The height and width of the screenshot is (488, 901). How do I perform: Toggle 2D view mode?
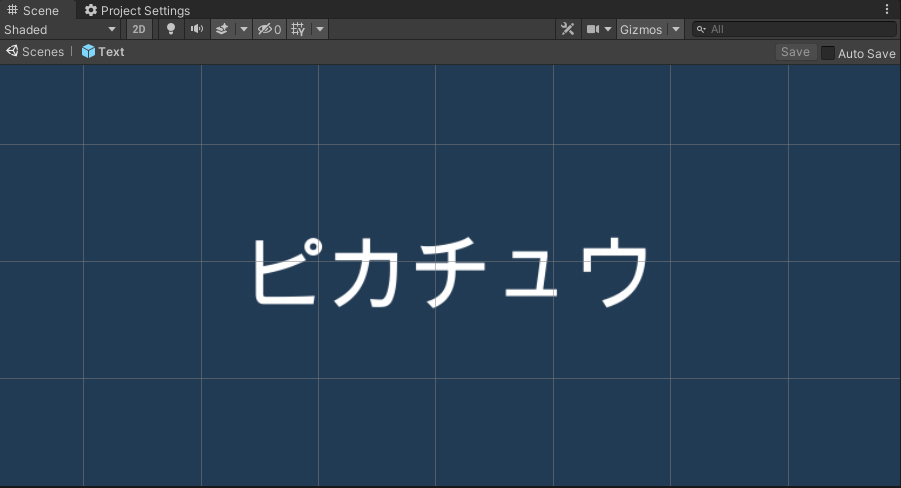139,29
